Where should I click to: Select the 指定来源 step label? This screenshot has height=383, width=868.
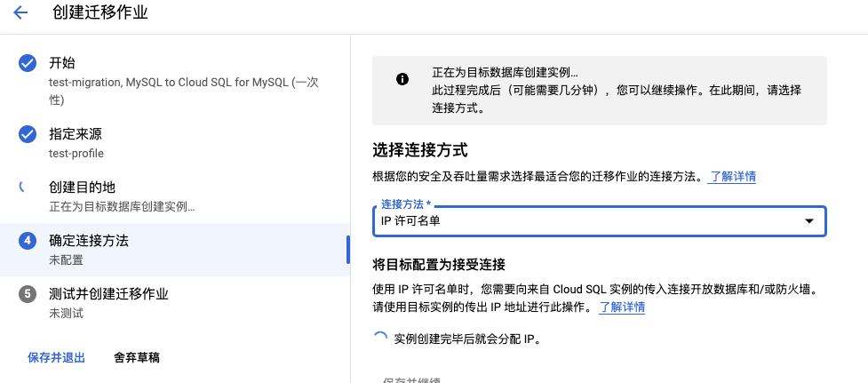pos(75,134)
